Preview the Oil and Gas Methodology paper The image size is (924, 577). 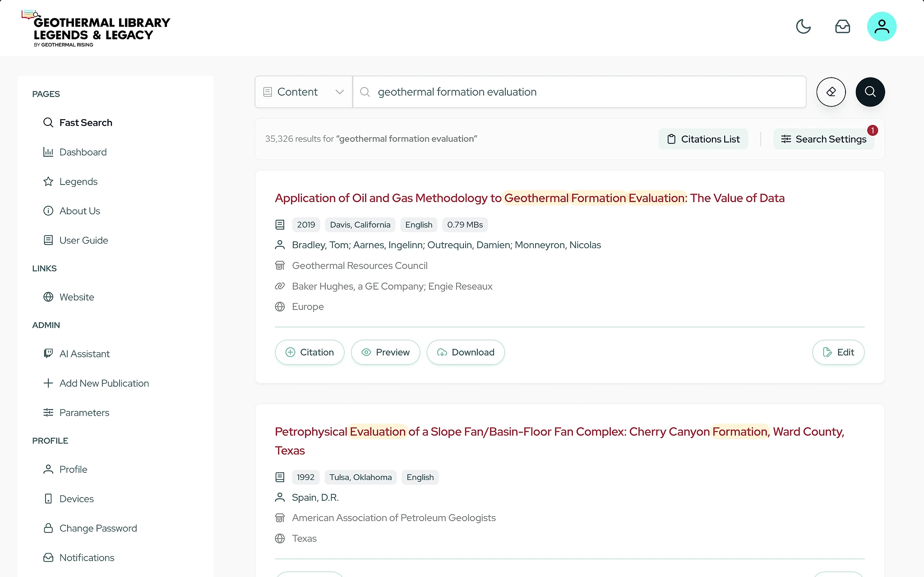coord(385,352)
